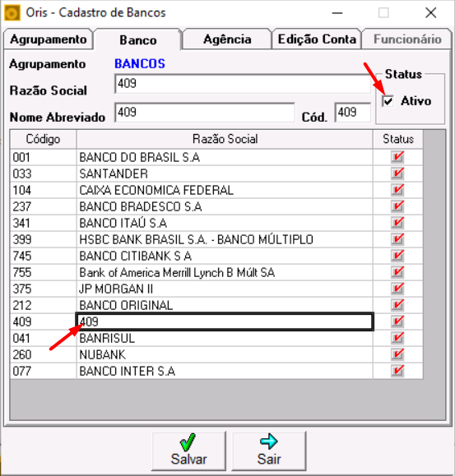This screenshot has height=476, width=455.
Task: Click code cell 033
Action: (43, 173)
